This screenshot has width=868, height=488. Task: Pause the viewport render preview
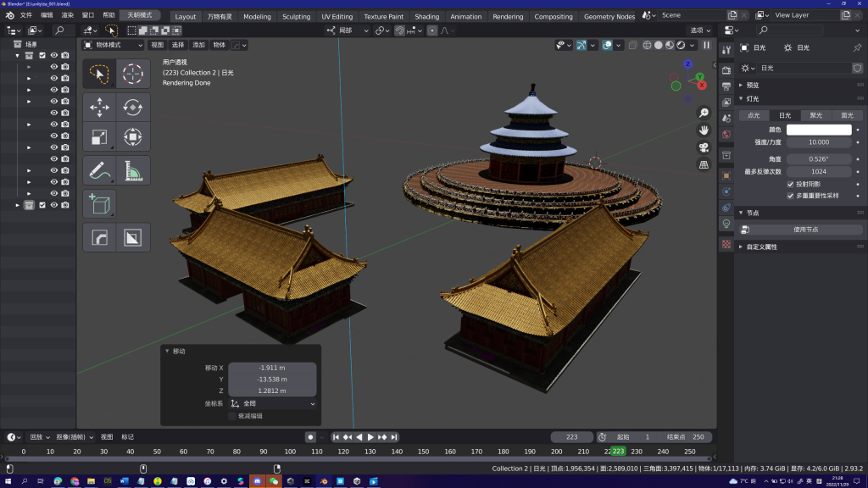click(706, 46)
